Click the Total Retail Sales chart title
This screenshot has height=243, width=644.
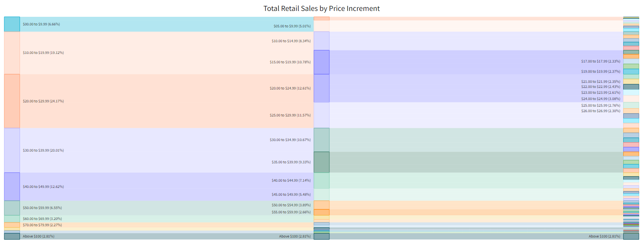[321, 9]
